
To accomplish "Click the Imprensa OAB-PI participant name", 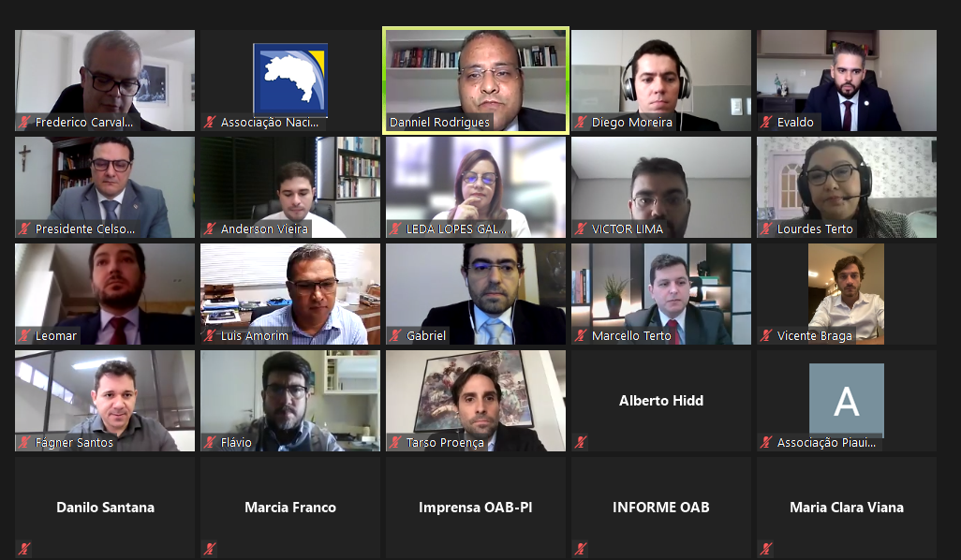I will 476,508.
